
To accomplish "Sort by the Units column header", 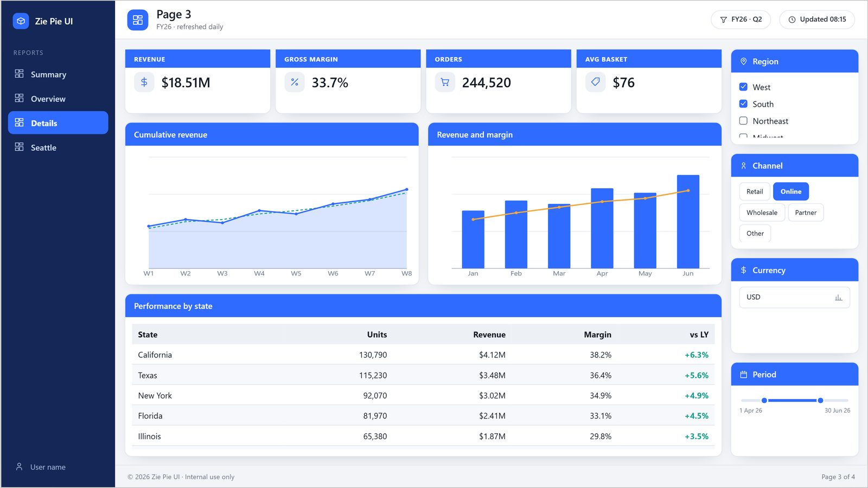I will pos(377,335).
